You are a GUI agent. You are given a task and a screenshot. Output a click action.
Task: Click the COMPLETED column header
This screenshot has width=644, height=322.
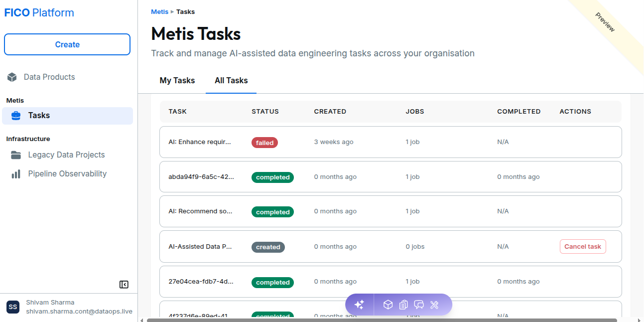click(519, 112)
